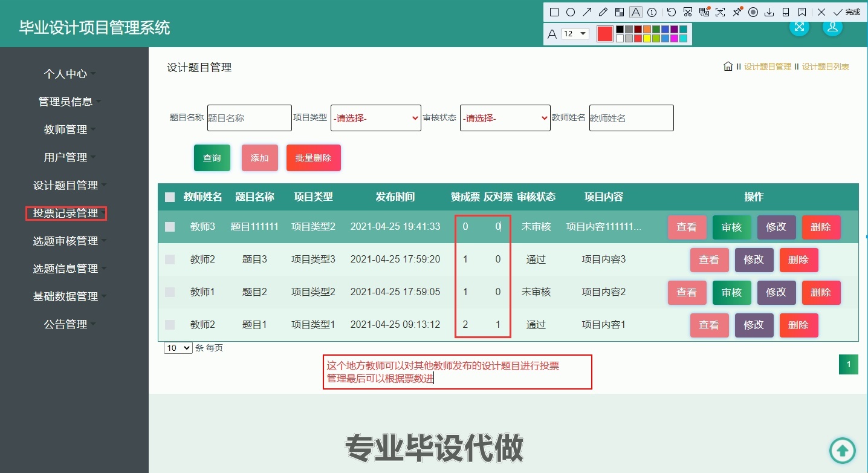This screenshot has width=868, height=473.
Task: Click 删除 button for 题目1 row
Action: click(798, 325)
